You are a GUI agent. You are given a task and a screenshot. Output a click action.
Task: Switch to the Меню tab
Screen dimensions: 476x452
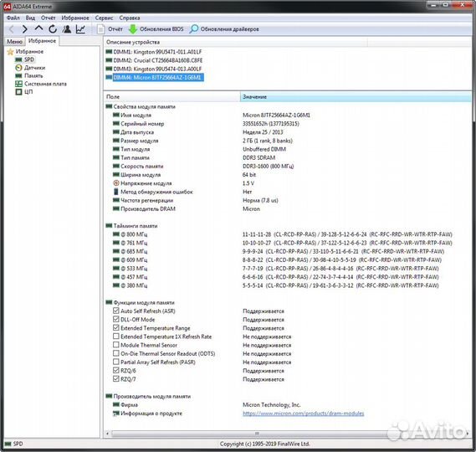[x=14, y=42]
